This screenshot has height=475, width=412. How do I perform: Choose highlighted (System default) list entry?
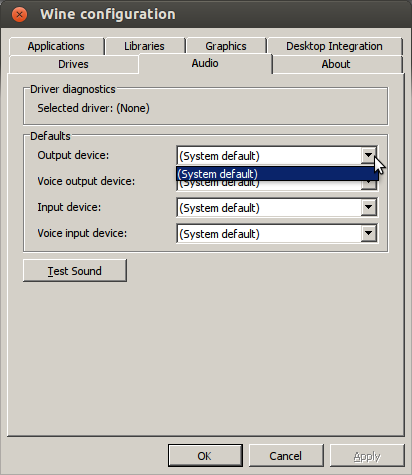(x=277, y=174)
